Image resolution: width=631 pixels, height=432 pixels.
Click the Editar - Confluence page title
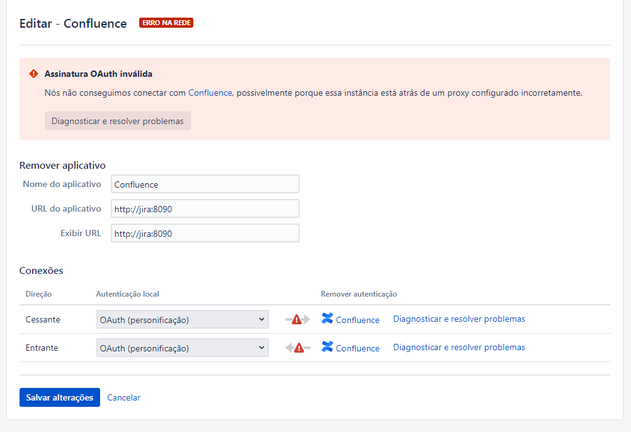(x=73, y=23)
